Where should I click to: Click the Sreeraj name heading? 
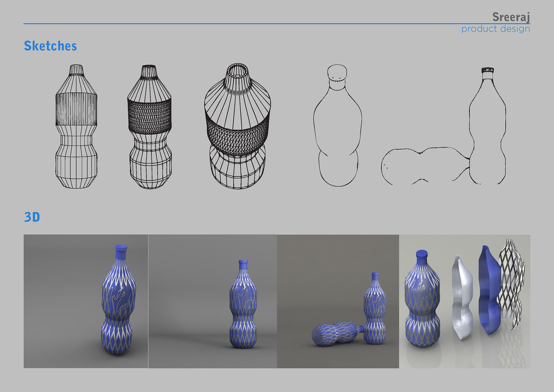(x=511, y=17)
